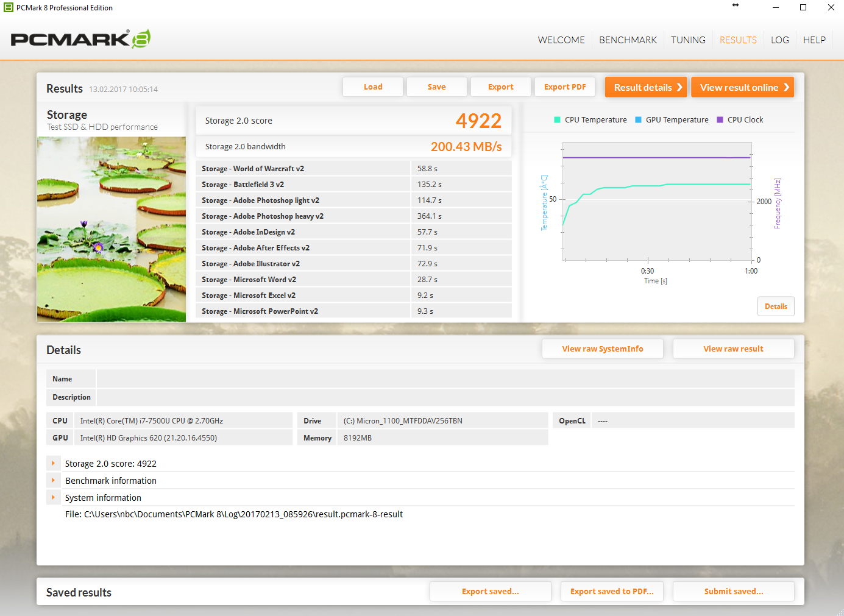The height and width of the screenshot is (616, 844).
Task: Open chart Details button
Action: [776, 306]
